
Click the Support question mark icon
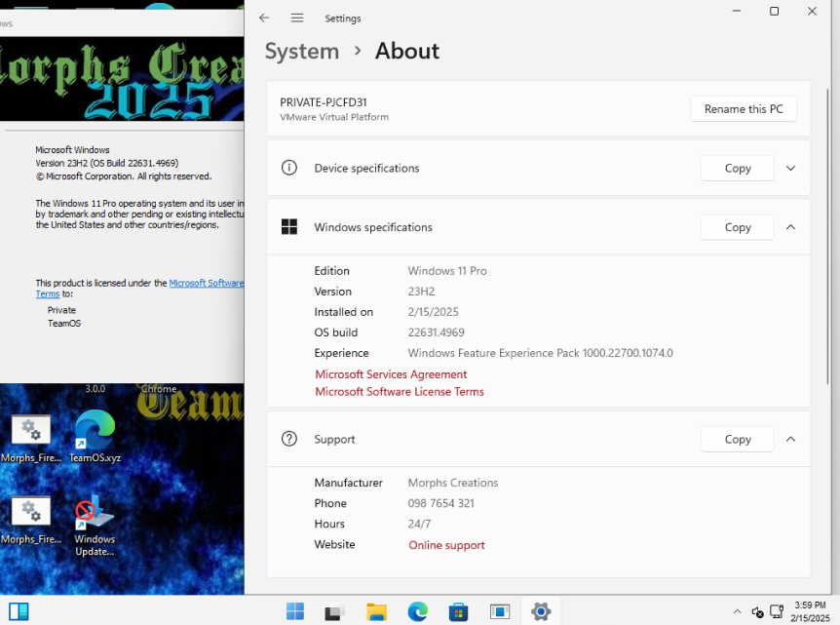coord(289,439)
